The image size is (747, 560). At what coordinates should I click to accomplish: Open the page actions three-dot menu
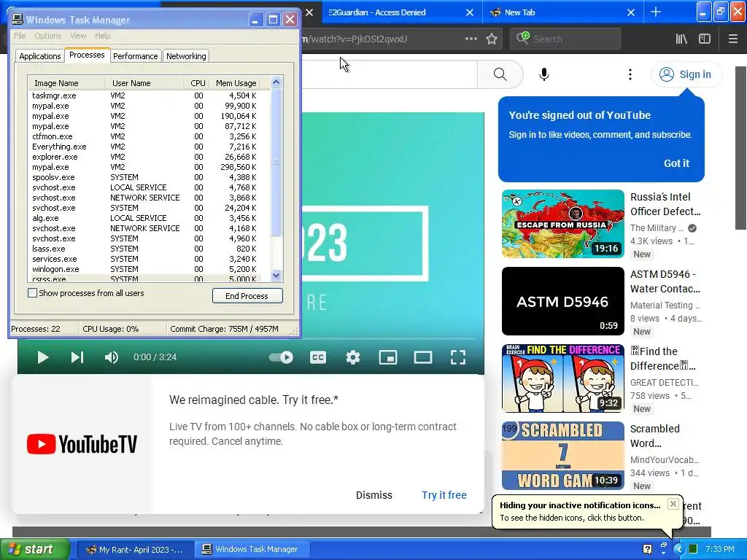pyautogui.click(x=471, y=39)
